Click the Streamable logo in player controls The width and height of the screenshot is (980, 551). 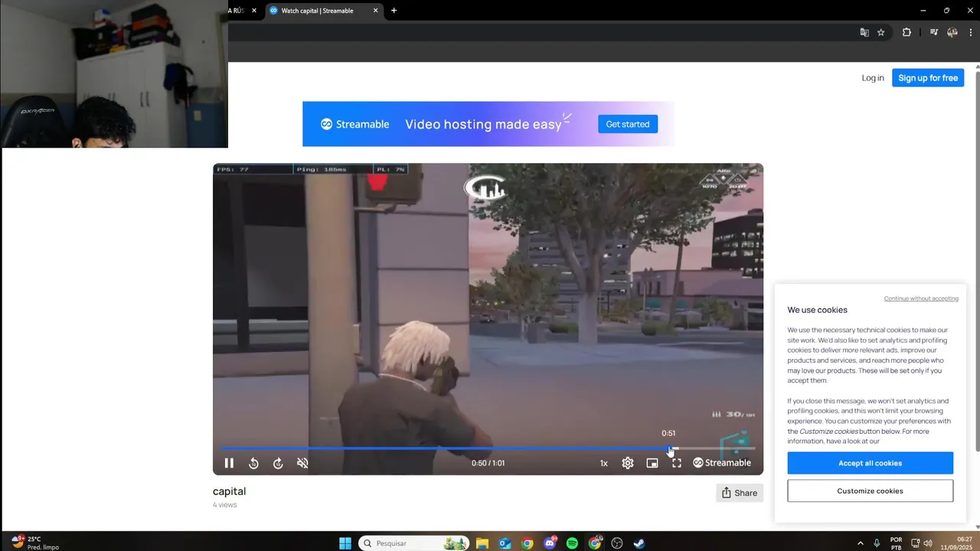(722, 463)
